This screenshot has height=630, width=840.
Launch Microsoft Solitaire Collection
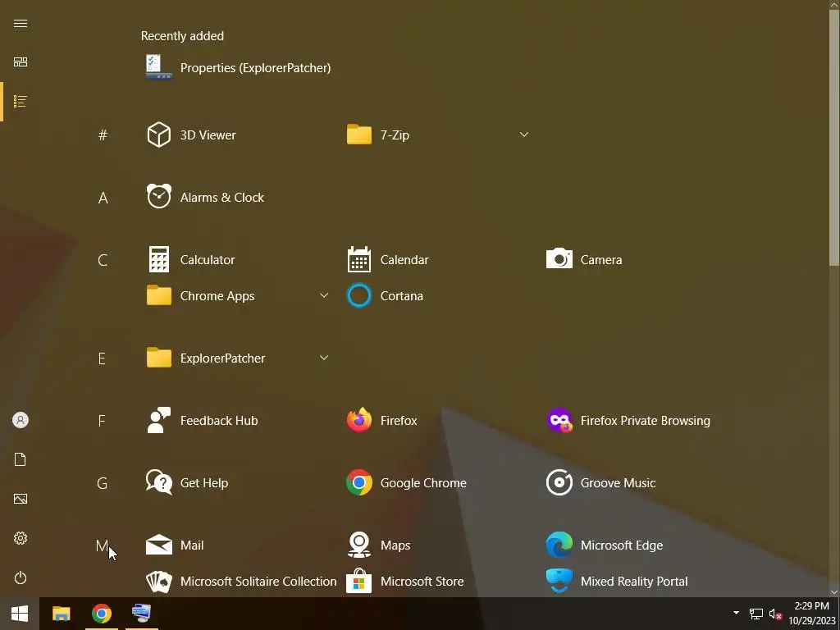pyautogui.click(x=242, y=581)
